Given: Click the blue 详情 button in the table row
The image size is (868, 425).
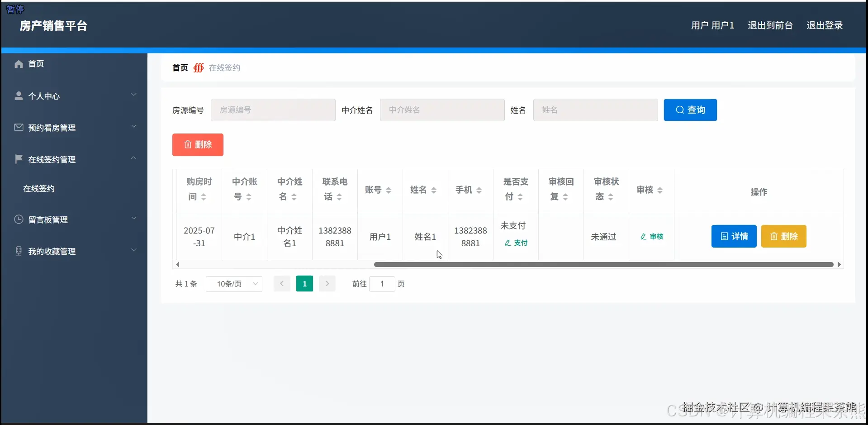Looking at the screenshot, I should coord(734,236).
